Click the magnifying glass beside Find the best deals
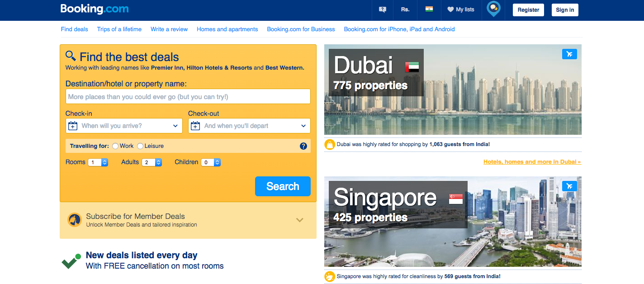Image resolution: width=644 pixels, height=284 pixels. coord(71,56)
